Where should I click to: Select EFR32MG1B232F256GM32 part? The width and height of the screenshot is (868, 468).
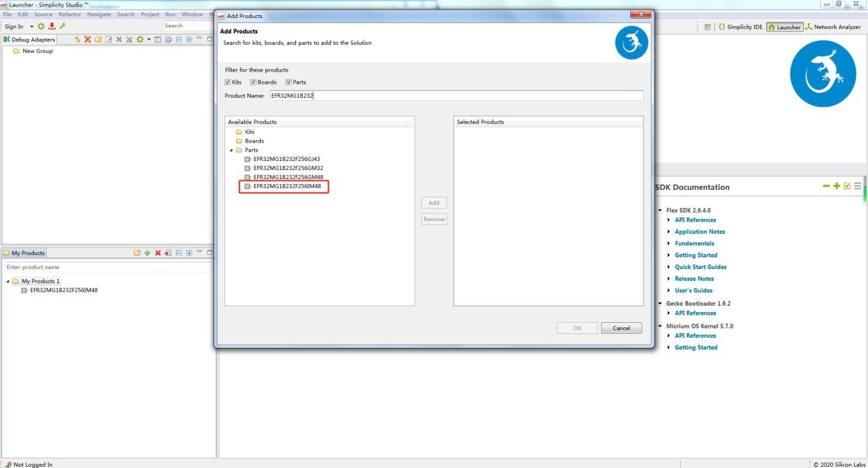tap(288, 168)
